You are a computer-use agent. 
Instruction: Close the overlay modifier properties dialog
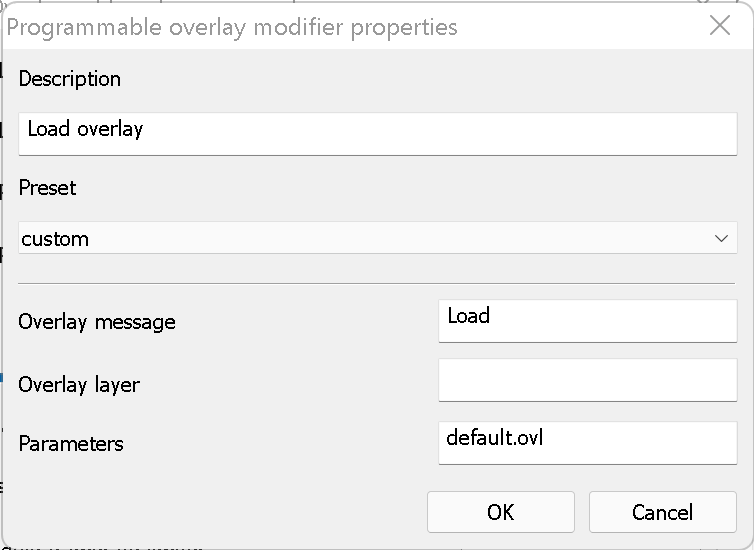[719, 26]
